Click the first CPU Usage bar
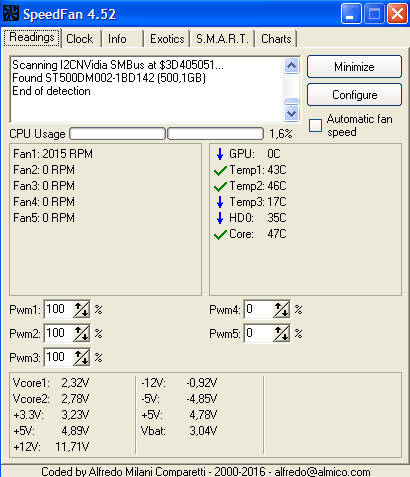 [x=117, y=134]
